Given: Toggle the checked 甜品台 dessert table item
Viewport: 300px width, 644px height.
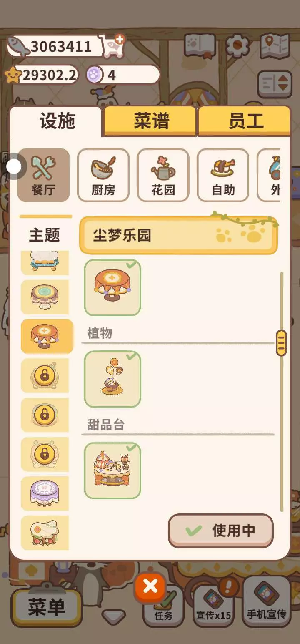Looking at the screenshot, I should [112, 471].
